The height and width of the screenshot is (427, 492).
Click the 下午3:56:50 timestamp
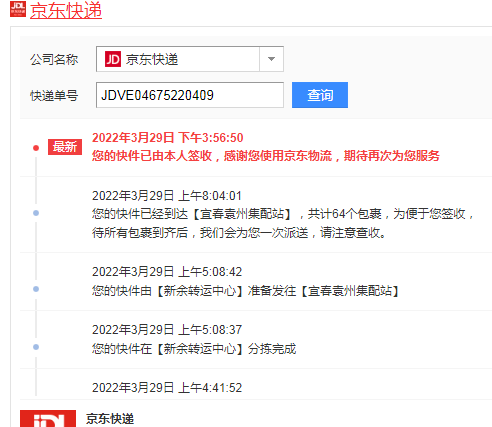[x=210, y=138]
